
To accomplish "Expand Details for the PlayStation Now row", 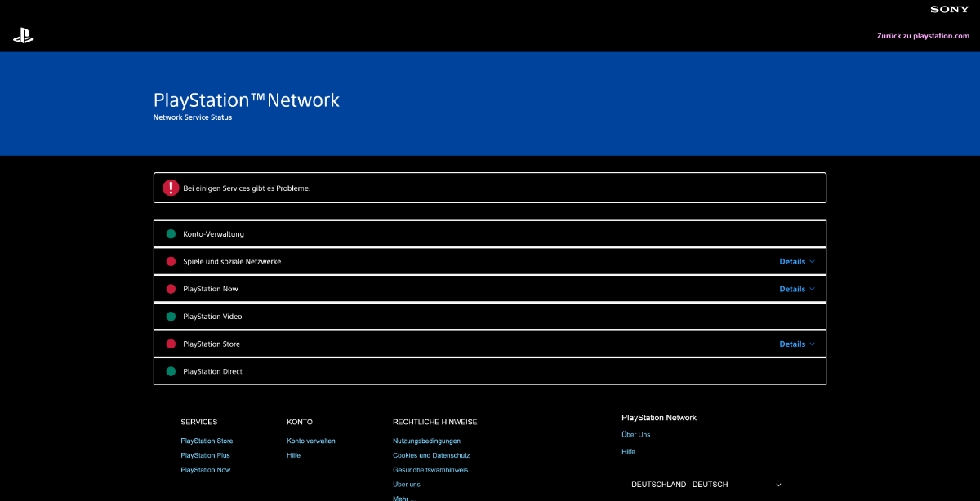I will 797,289.
